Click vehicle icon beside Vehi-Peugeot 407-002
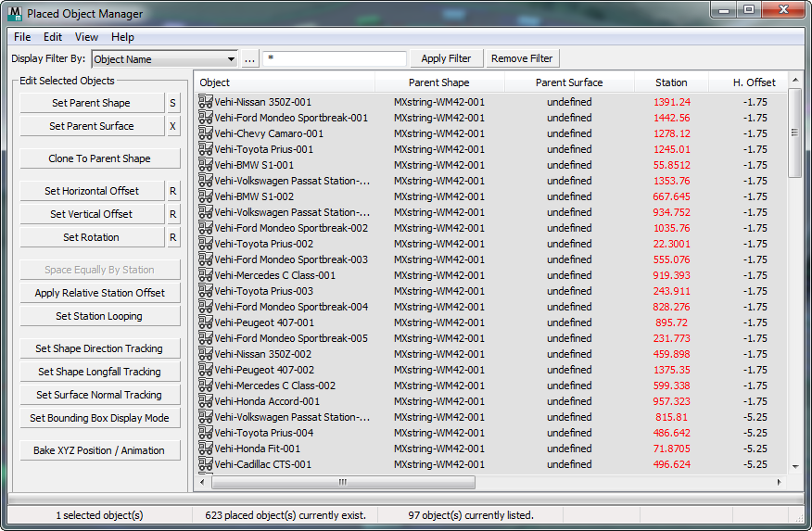 coord(206,370)
